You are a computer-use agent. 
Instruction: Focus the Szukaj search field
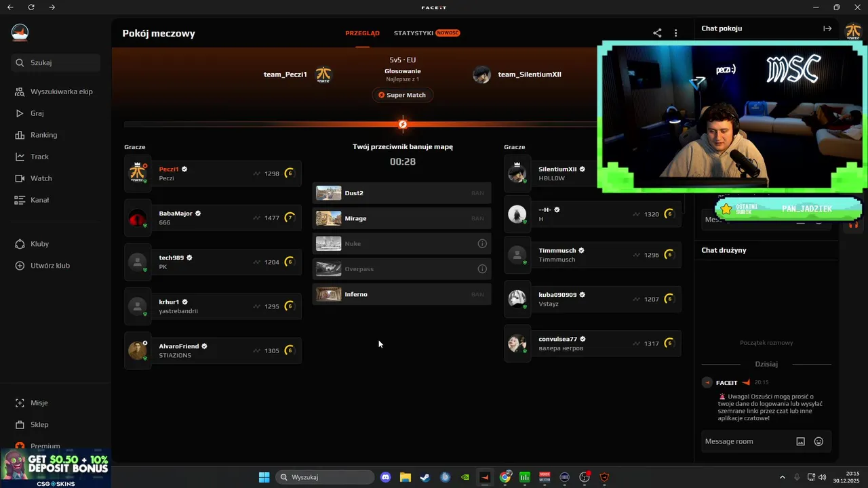tap(56, 62)
